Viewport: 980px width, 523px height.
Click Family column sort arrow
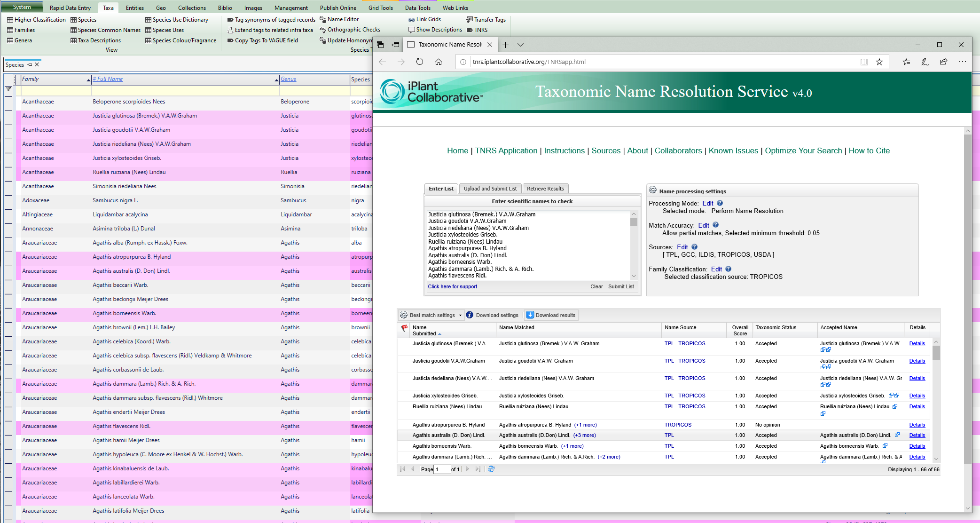88,80
